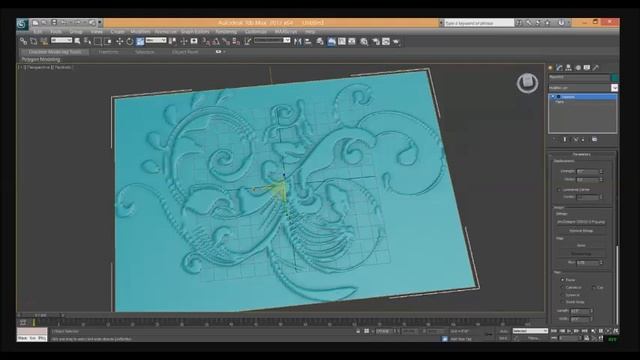This screenshot has height=360, width=640.
Task: Toggle Graphite Modeling Tools ribbon button
Action: coord(331,41)
